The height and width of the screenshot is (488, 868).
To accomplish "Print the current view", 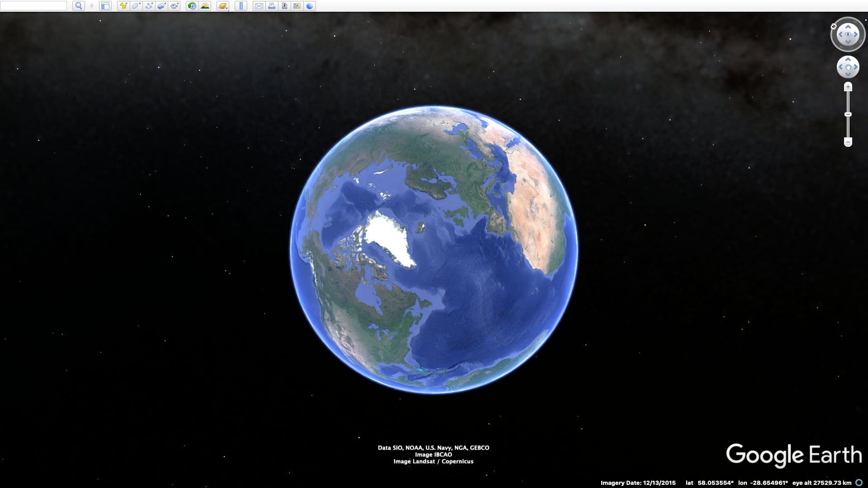I will (271, 6).
